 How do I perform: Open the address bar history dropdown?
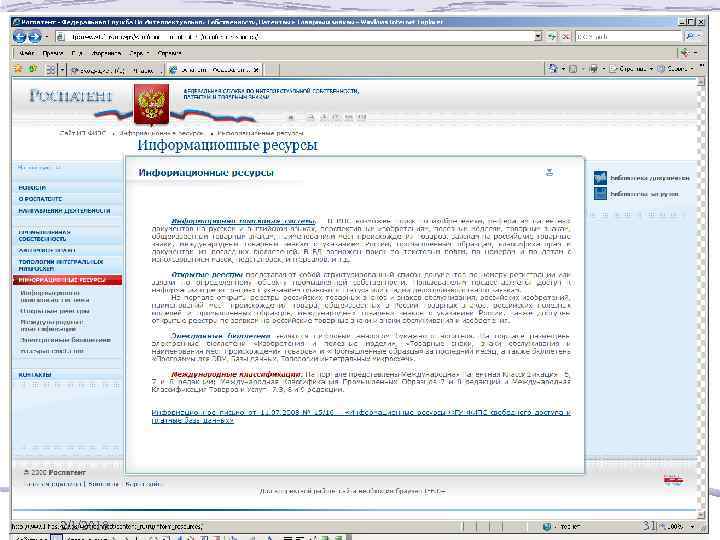tap(538, 36)
